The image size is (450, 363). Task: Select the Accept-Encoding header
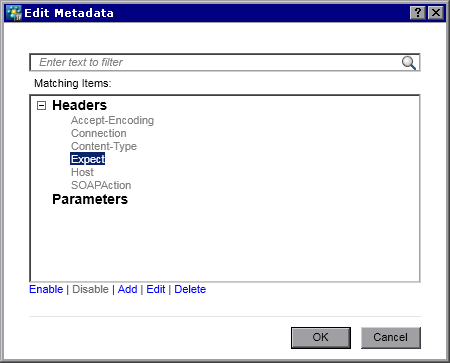point(112,120)
